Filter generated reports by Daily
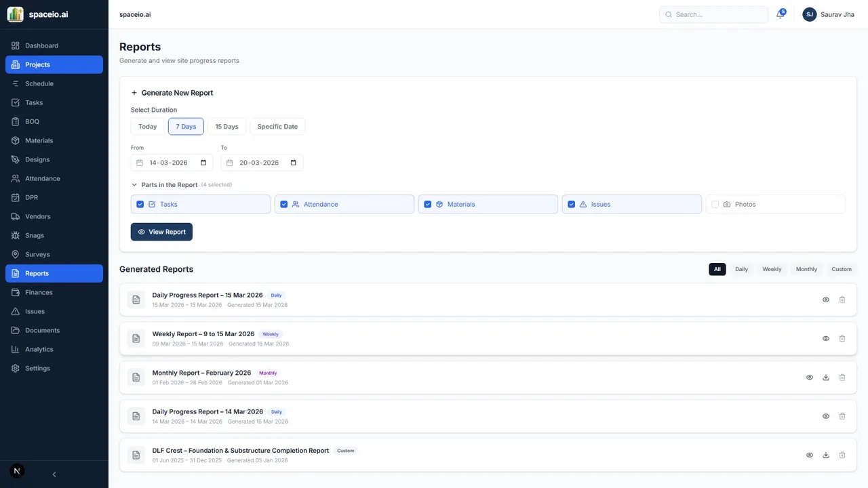The image size is (868, 488). point(742,269)
